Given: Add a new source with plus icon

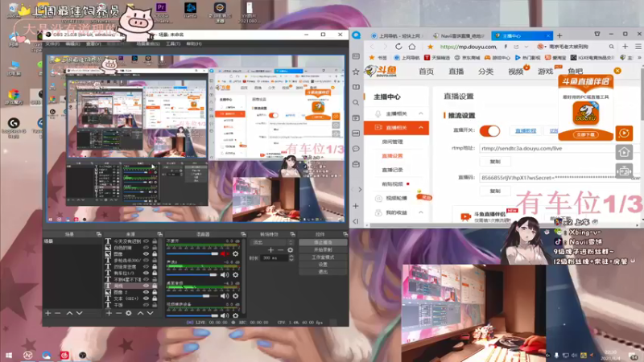Looking at the screenshot, I should point(109,313).
